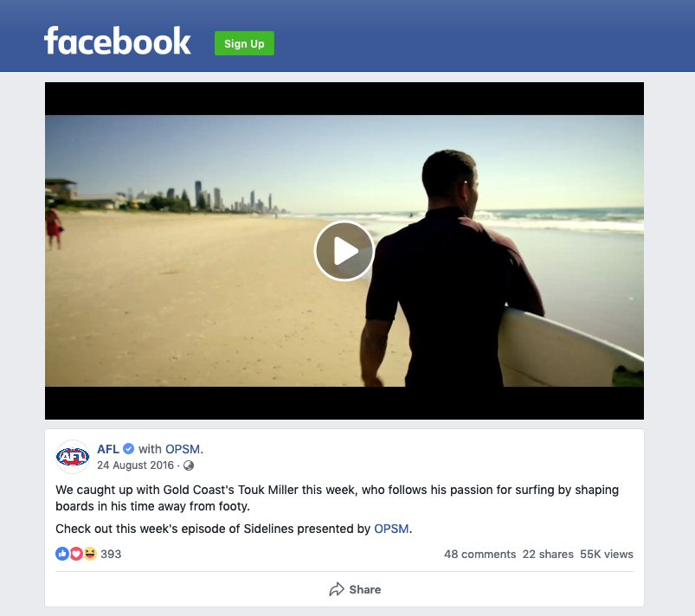
Task: View the 393 reactions count
Action: [x=111, y=554]
